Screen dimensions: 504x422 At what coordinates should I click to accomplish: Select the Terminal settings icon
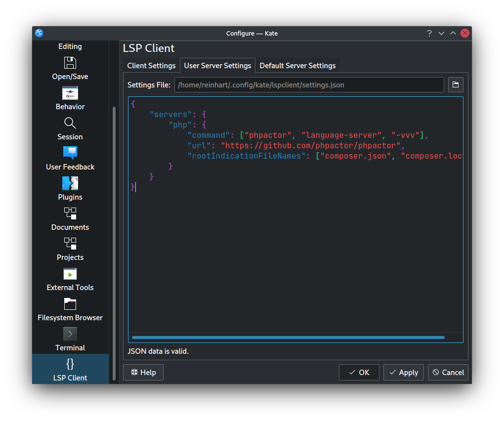(x=70, y=334)
